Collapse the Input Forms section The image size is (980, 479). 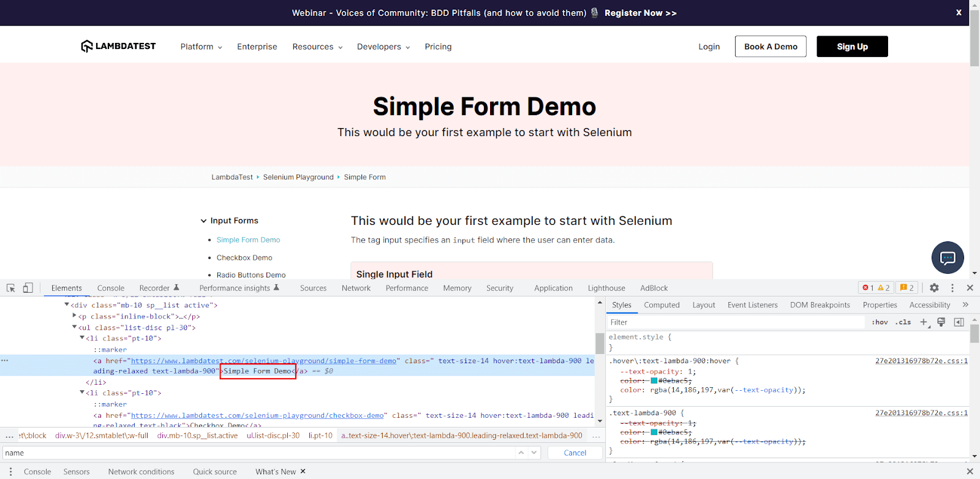point(203,221)
